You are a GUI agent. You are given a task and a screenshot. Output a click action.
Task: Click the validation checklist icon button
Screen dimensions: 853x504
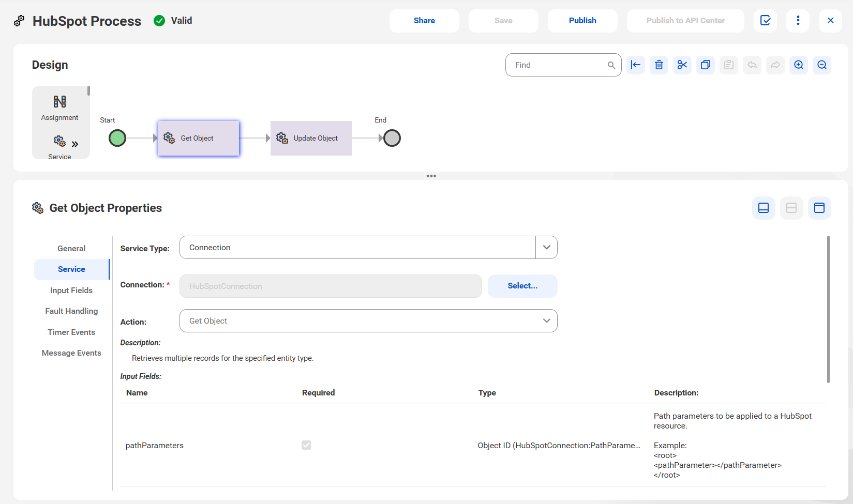click(765, 21)
